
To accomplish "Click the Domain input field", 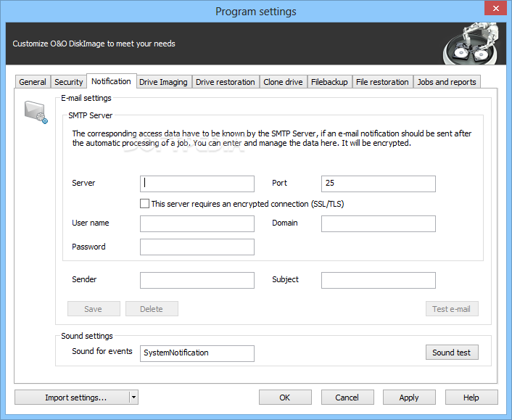I will coord(378,223).
